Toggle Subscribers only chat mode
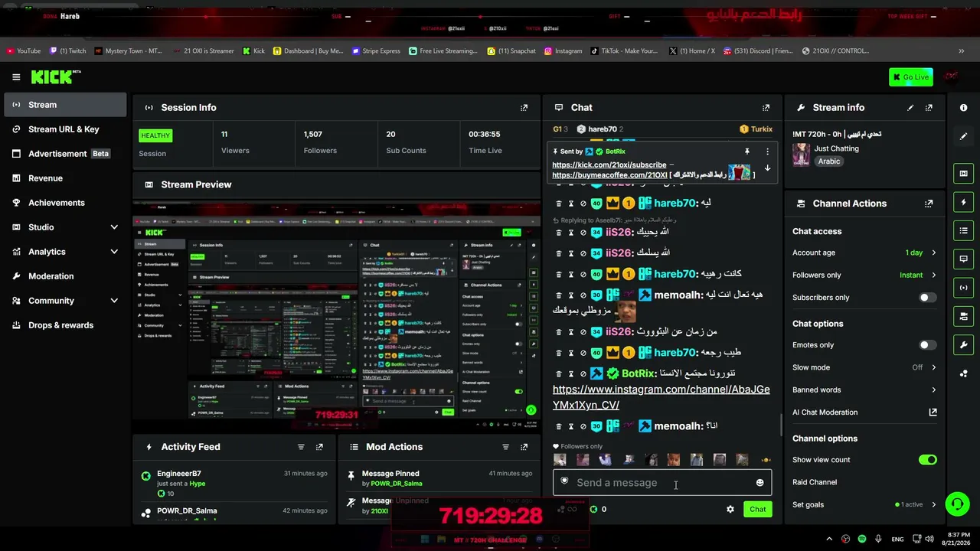The width and height of the screenshot is (980, 551). click(x=927, y=298)
